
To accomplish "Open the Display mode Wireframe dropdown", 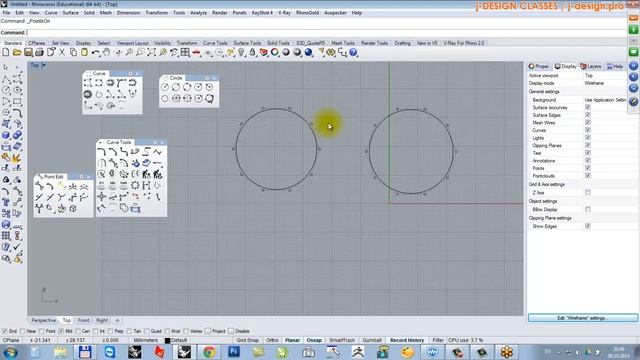I will coord(605,83).
